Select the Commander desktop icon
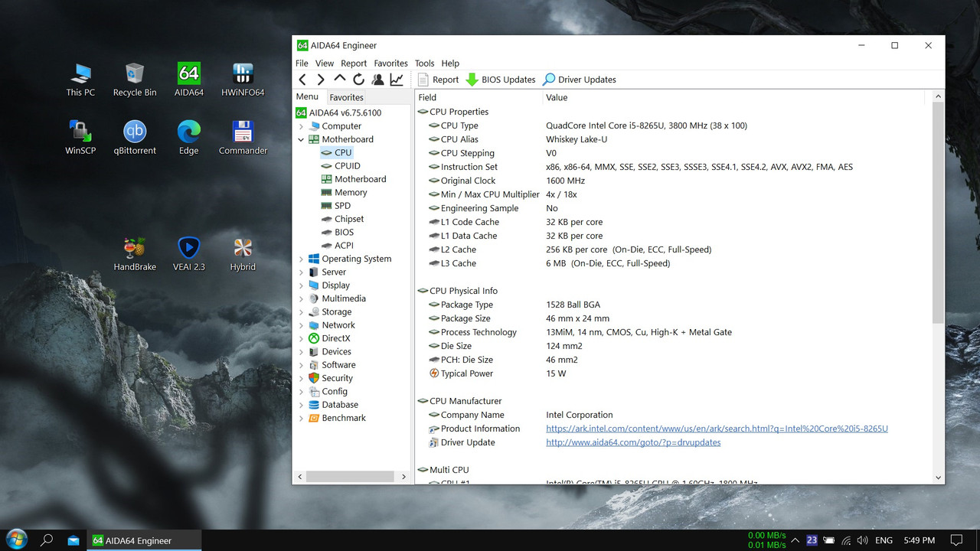 243,138
